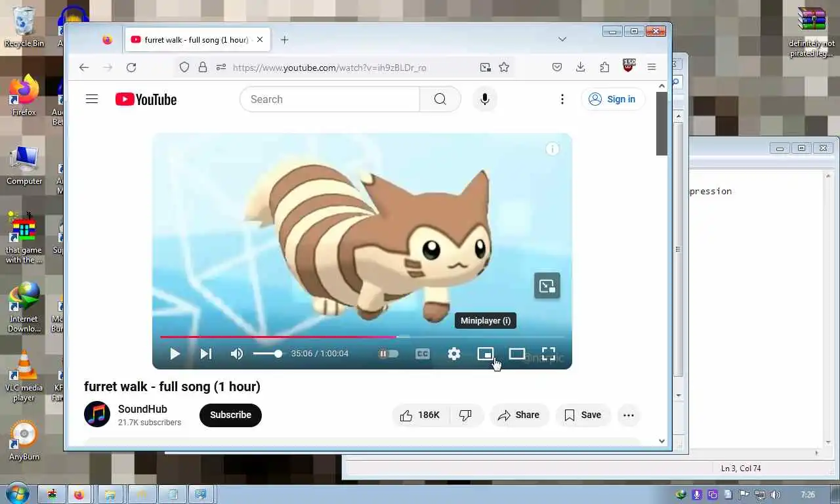Enter fullscreen mode

coord(549,354)
